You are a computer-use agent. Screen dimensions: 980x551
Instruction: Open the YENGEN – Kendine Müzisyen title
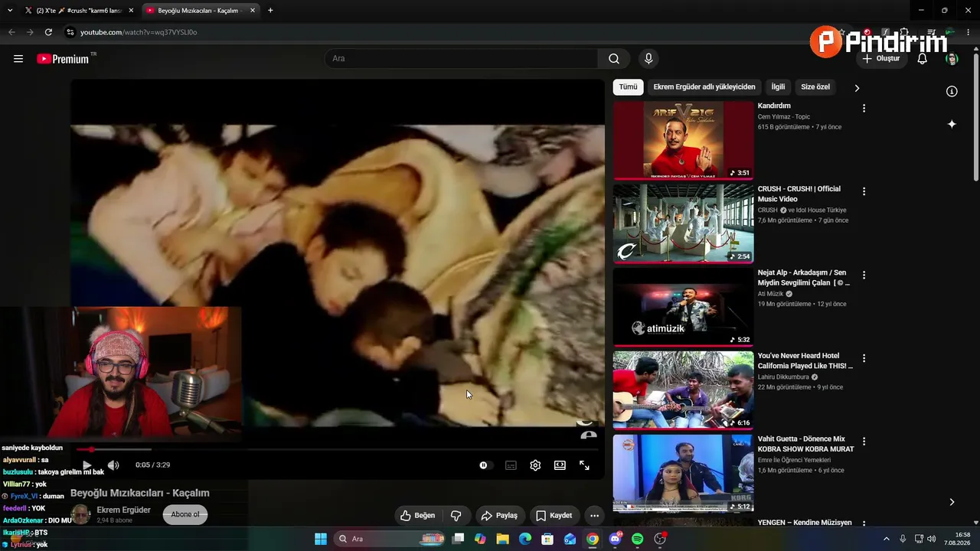[805, 523]
